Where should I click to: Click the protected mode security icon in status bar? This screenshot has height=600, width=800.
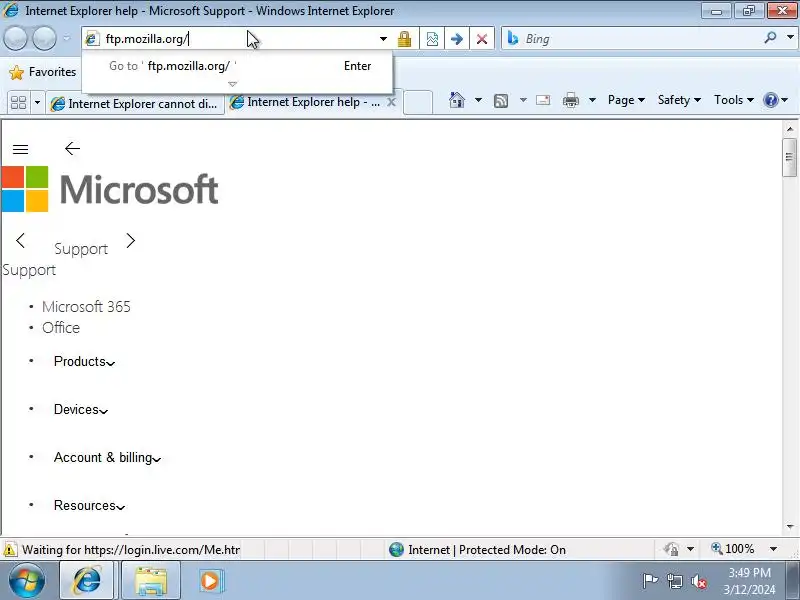coord(671,549)
